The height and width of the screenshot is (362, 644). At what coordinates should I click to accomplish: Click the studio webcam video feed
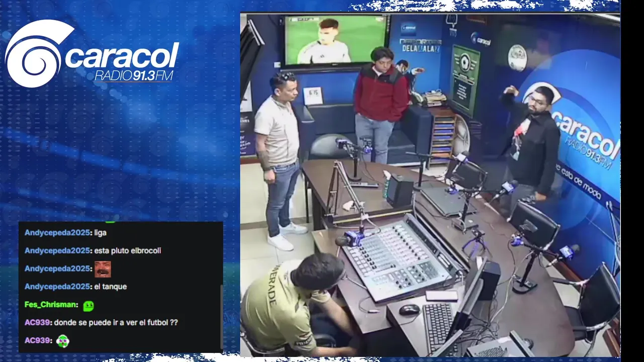(x=430, y=185)
